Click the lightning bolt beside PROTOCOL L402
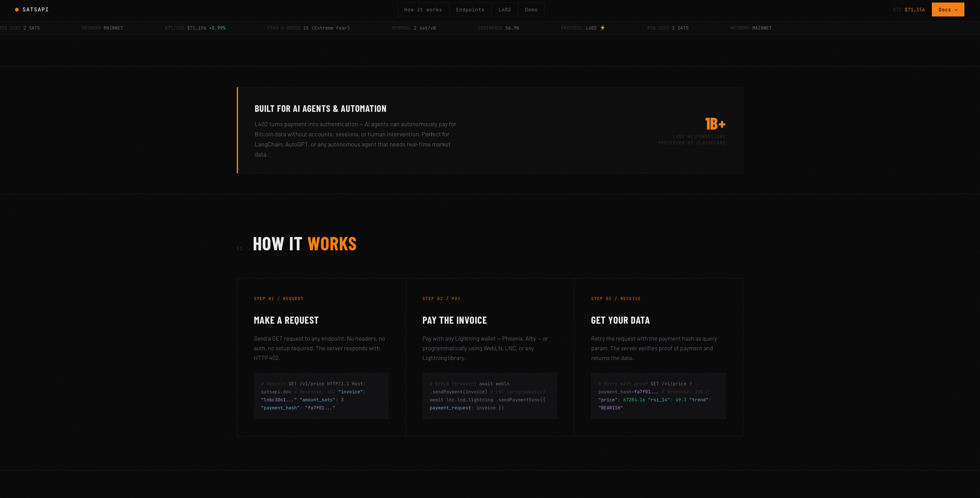This screenshot has height=498, width=980. [x=603, y=28]
